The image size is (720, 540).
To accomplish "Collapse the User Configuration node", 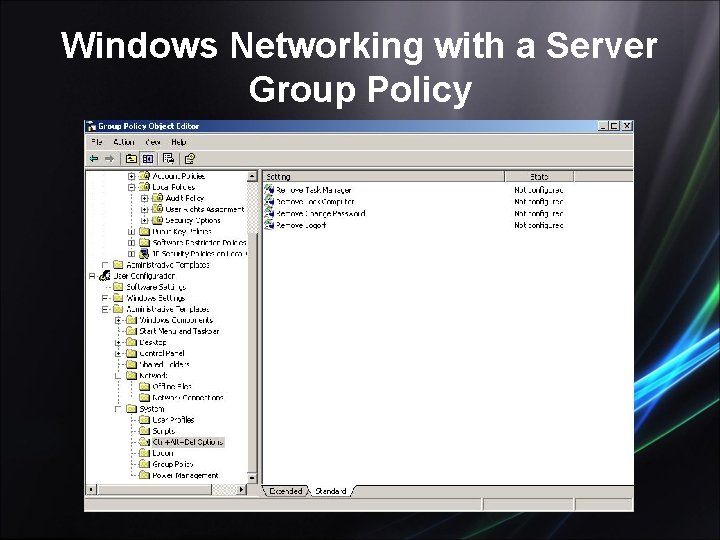I will pyautogui.click(x=92, y=276).
